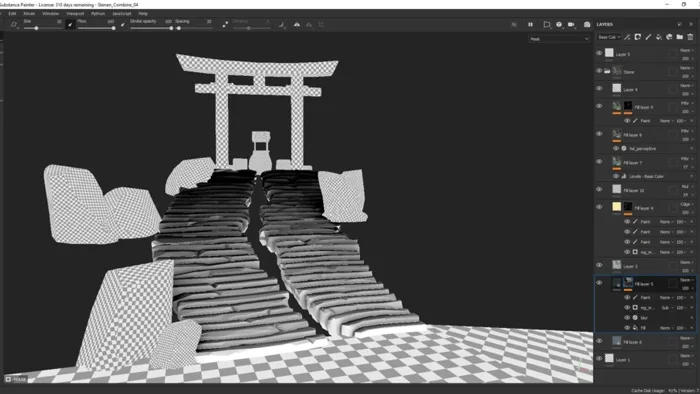Hide the Layer 4 layer

[x=599, y=88]
